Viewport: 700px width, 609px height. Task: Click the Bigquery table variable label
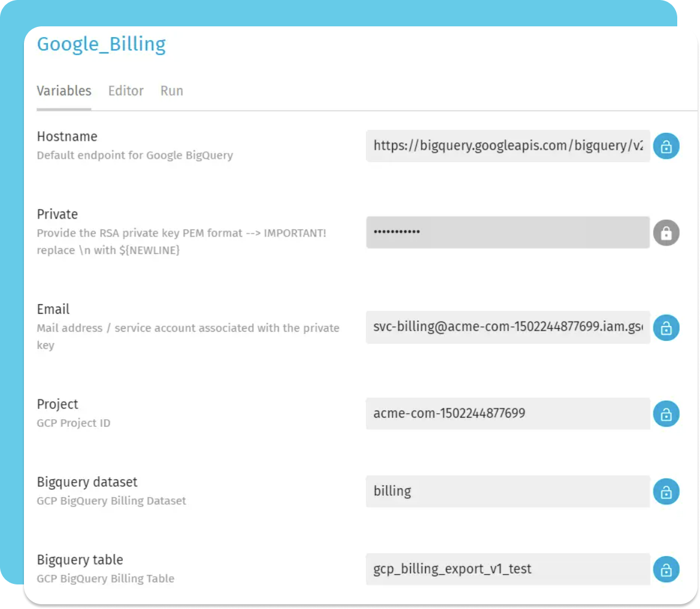[80, 559]
